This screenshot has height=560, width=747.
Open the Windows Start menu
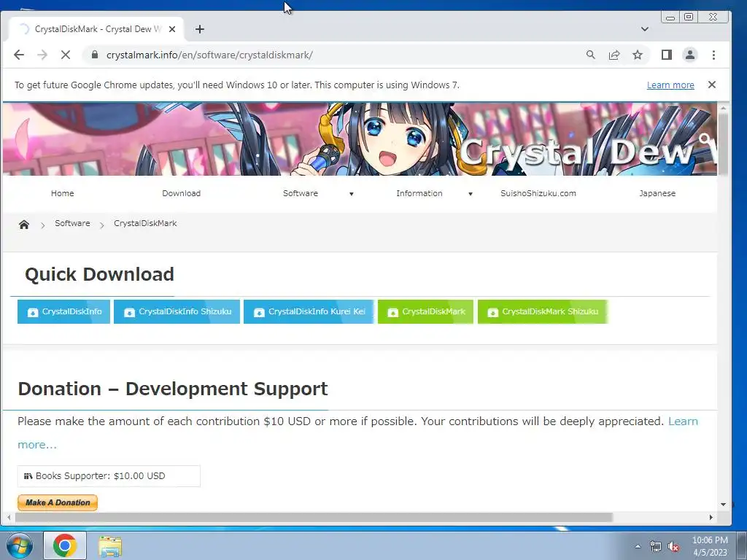pos(20,545)
